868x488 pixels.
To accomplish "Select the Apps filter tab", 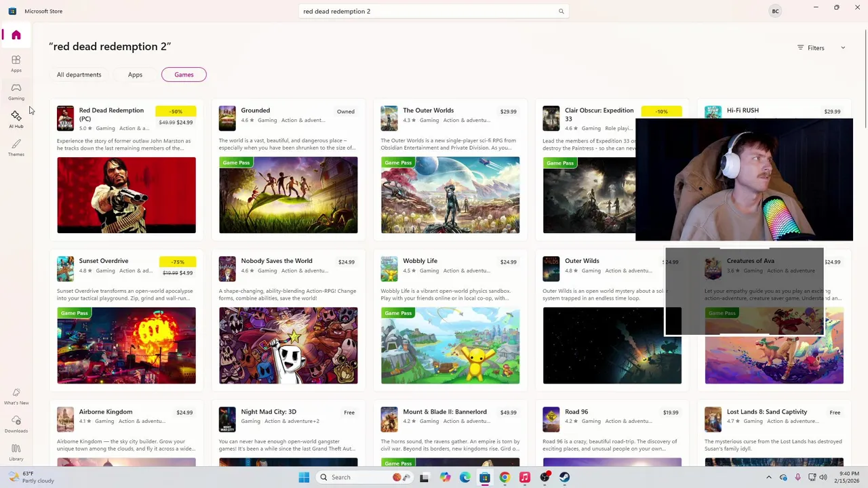I will (x=135, y=75).
